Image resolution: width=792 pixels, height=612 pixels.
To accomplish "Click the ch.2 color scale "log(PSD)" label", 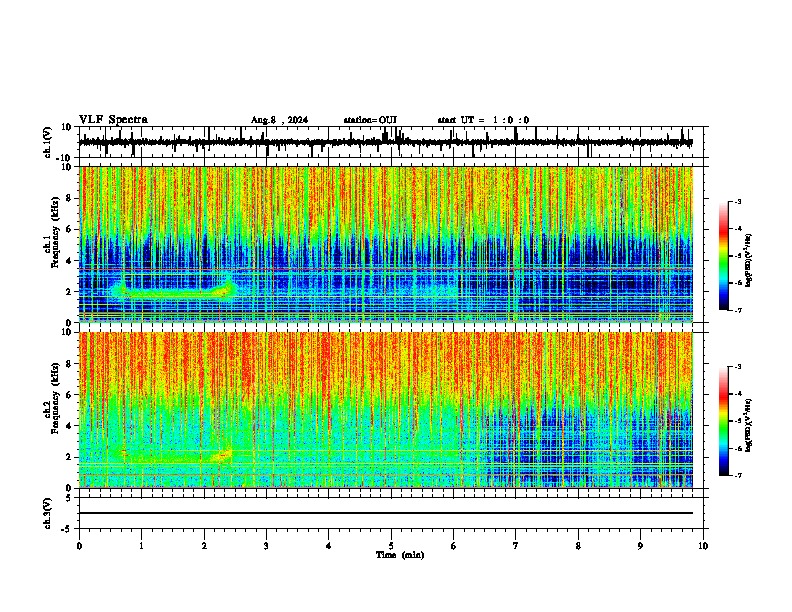I will (x=749, y=425).
